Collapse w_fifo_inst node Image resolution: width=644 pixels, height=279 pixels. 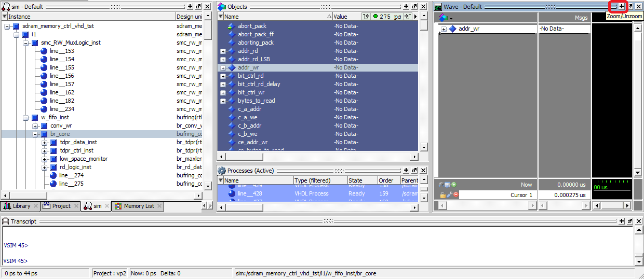(26, 117)
